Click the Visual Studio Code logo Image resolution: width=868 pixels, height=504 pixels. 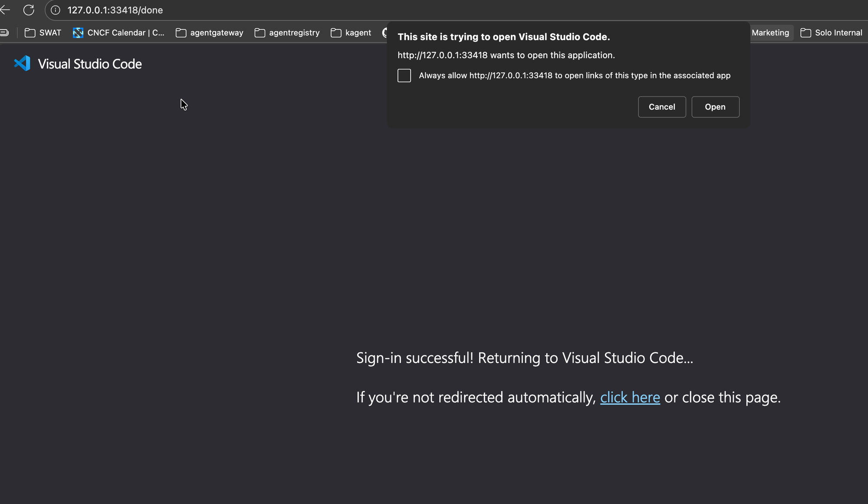(x=22, y=64)
